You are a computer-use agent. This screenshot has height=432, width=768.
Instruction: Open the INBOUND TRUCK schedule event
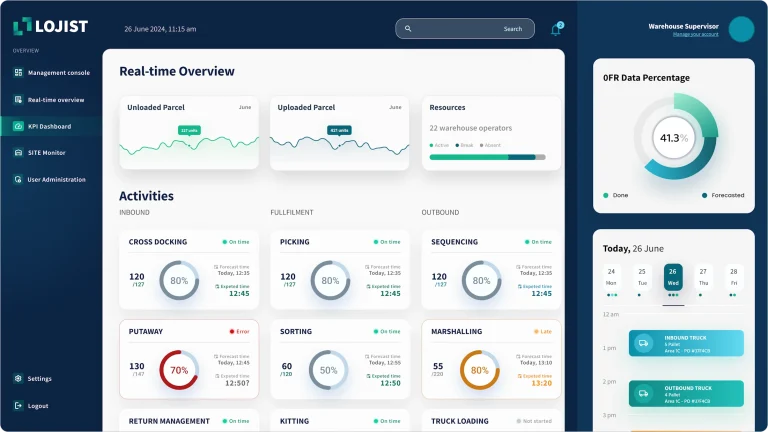[x=686, y=343]
